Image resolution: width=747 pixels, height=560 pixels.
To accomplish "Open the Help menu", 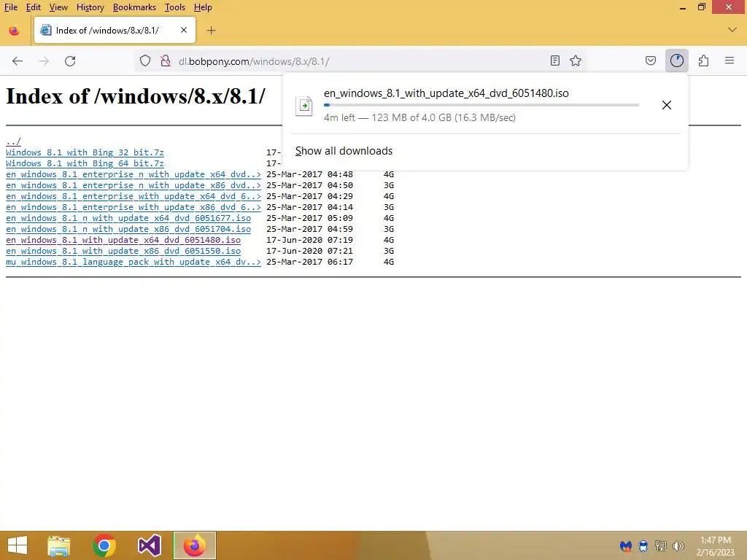I will [x=203, y=7].
